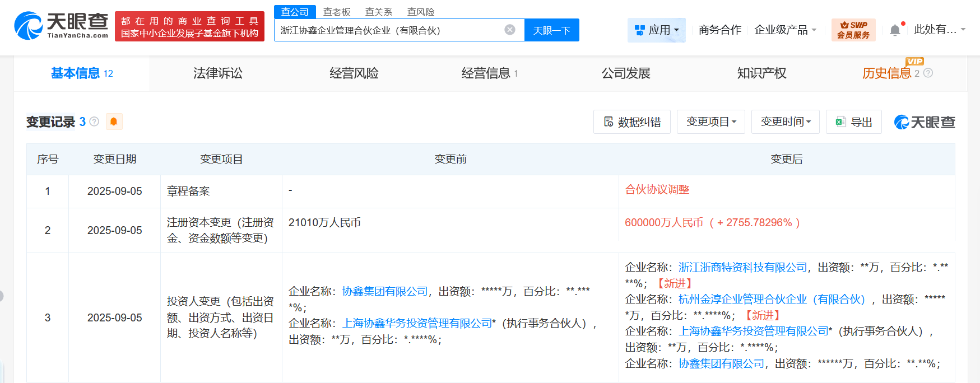
Task: Switch to 知识产权 tab
Action: (x=761, y=73)
